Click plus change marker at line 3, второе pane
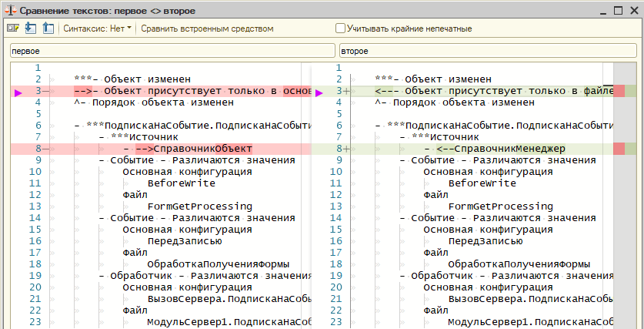Screen dimensions: 644x329 [347, 91]
